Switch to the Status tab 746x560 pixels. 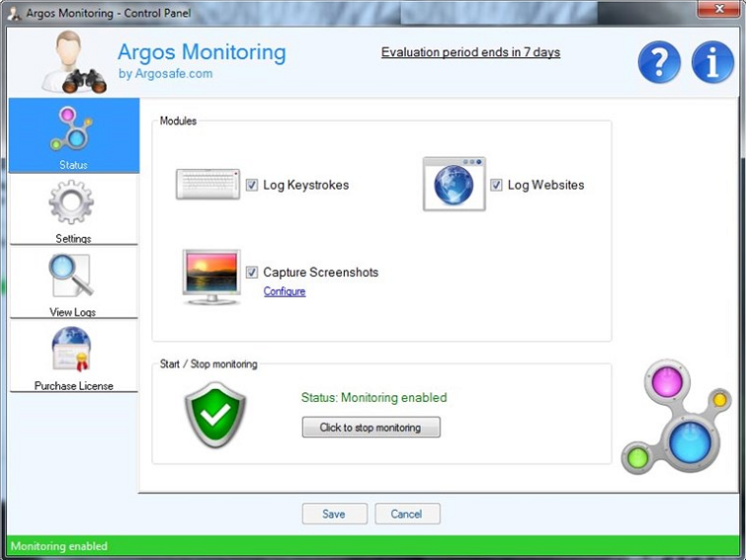pos(73,137)
